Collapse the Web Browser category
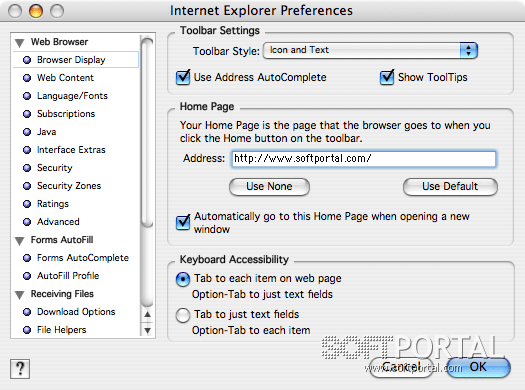The height and width of the screenshot is (390, 525). tap(20, 43)
